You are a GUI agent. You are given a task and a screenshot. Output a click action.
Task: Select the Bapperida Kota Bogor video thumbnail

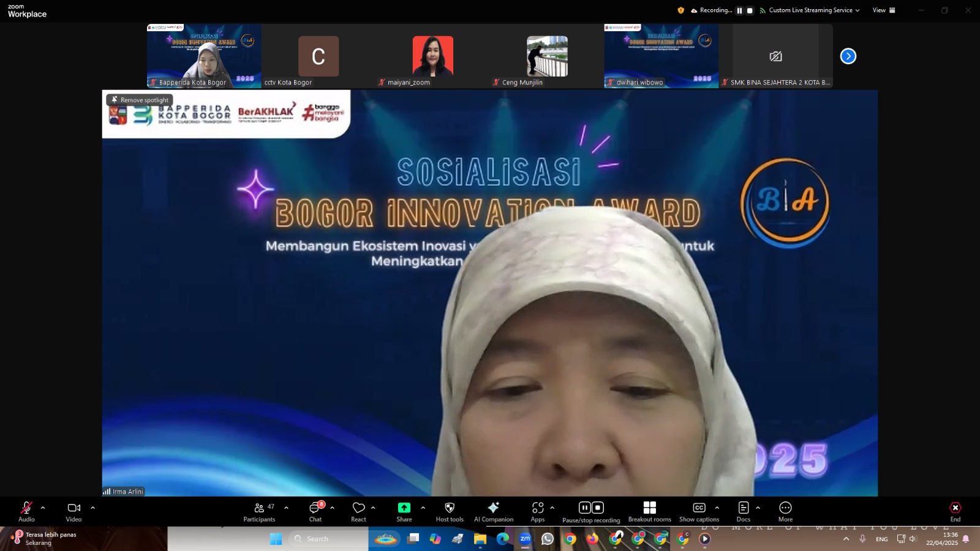pos(204,56)
